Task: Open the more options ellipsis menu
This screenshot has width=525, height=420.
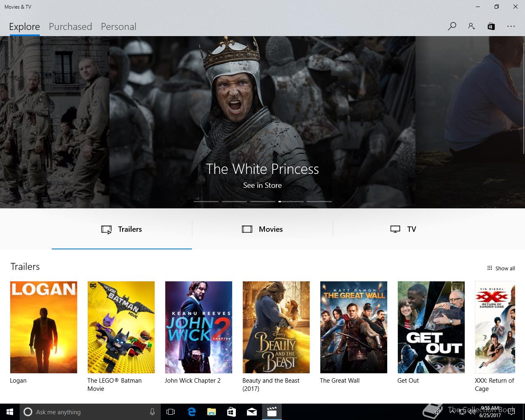Action: 511,26
